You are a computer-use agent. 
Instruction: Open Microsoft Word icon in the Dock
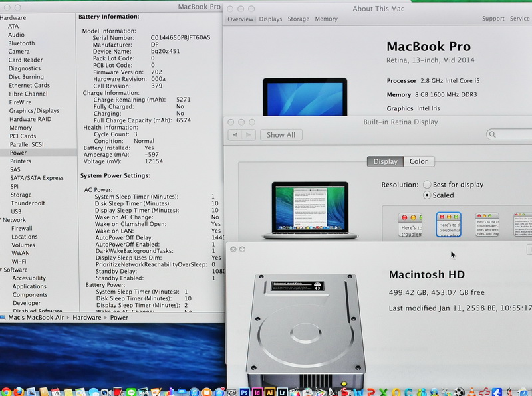[x=358, y=392]
